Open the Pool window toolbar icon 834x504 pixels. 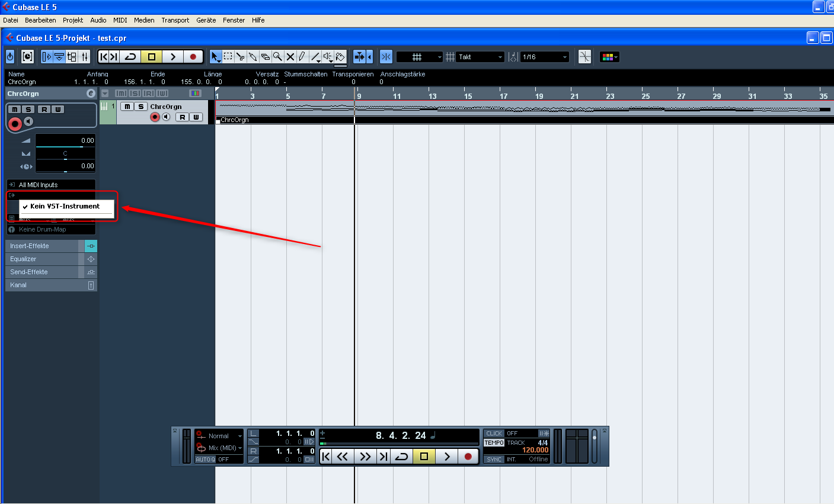click(72, 57)
